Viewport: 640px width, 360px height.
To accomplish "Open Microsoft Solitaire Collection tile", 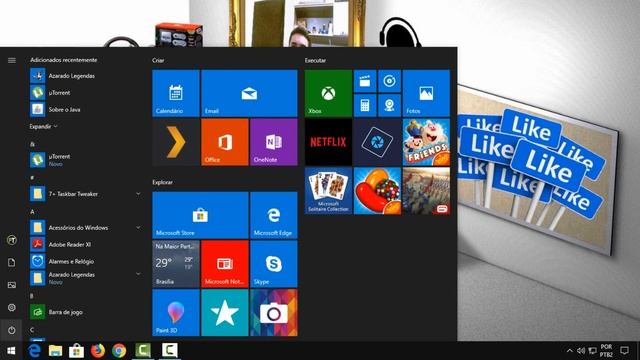I will coord(328,191).
